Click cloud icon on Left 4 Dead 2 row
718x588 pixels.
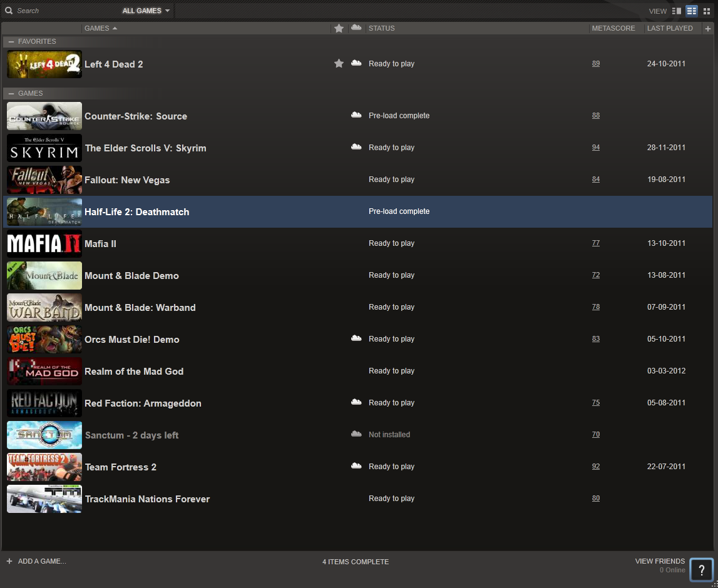356,63
